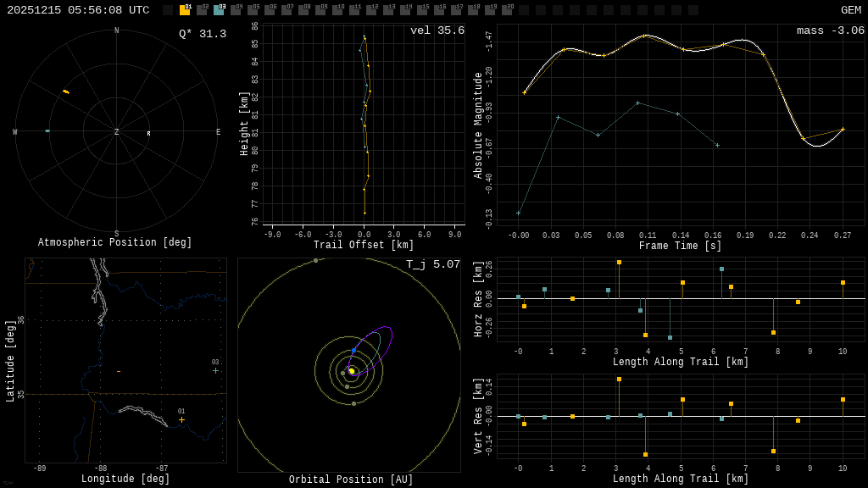The height and width of the screenshot is (488, 868).
Task: Toggle station 04 indicator box
Action: pyautogui.click(x=236, y=9)
